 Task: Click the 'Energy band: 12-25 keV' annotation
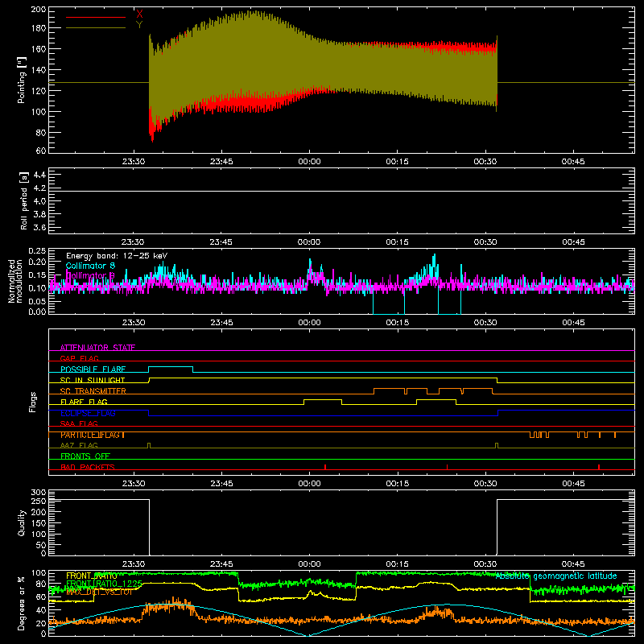tap(117, 256)
